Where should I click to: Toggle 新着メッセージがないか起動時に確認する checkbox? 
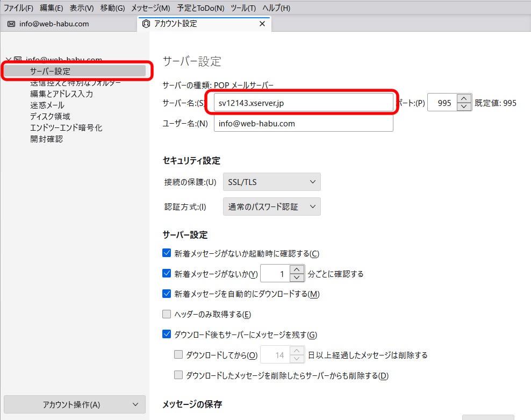[x=167, y=253]
